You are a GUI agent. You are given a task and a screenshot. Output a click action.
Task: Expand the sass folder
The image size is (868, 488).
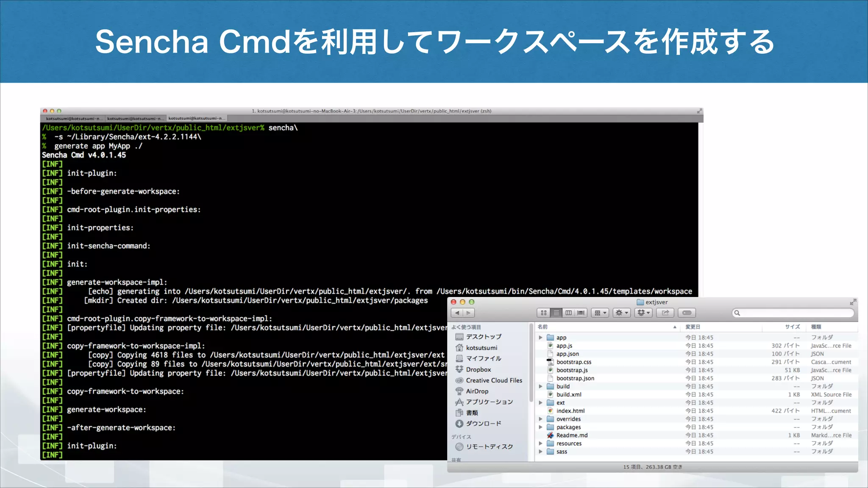[x=540, y=452]
